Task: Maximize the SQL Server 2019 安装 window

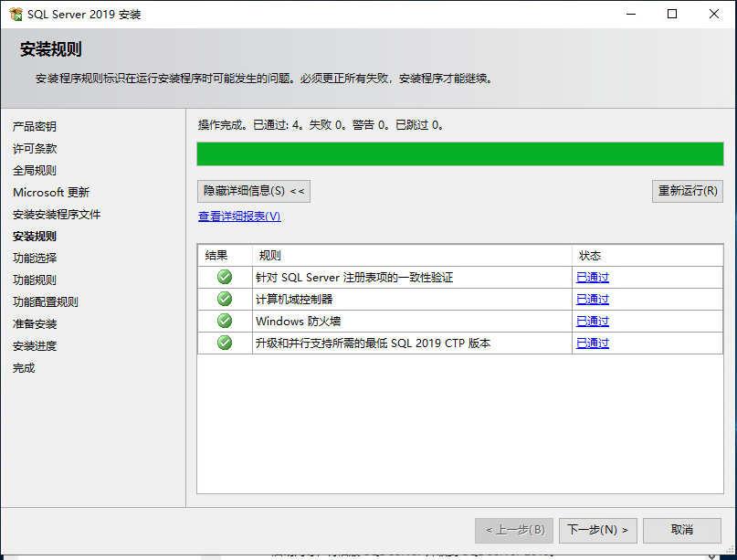Action: coord(672,14)
